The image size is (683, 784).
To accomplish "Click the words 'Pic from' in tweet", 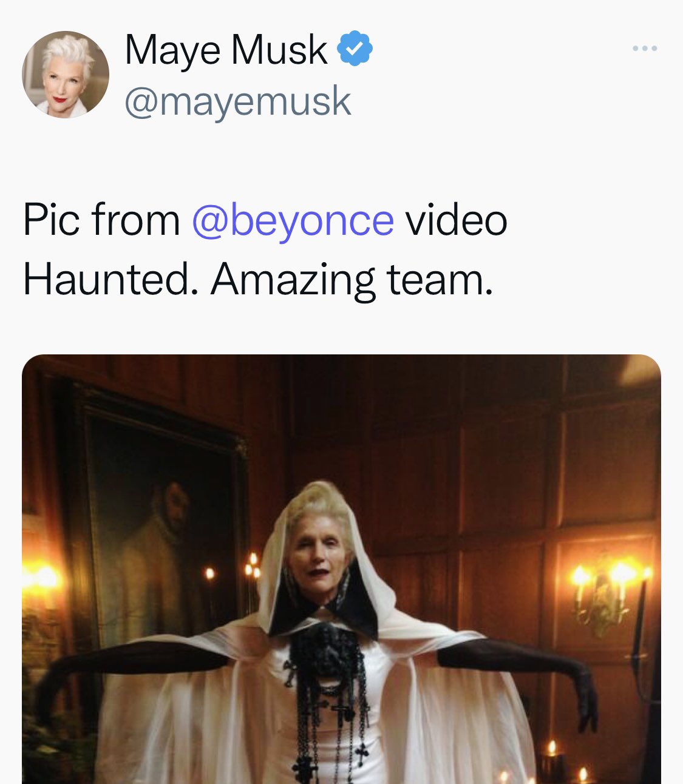I will click(101, 220).
